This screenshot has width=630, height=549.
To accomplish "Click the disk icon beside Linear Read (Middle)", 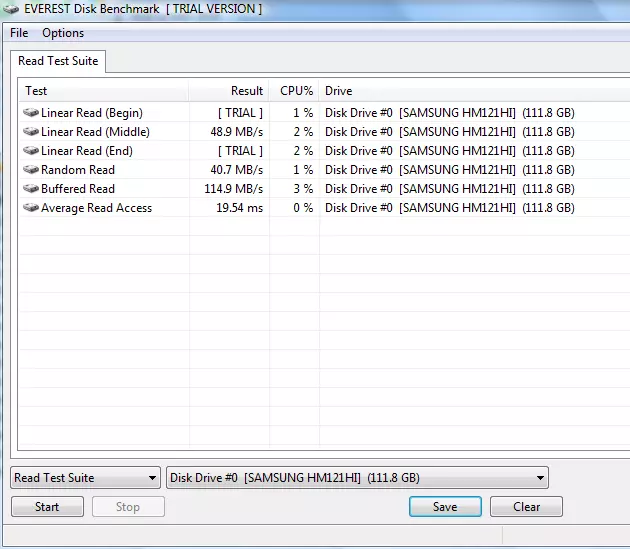I will 31,132.
